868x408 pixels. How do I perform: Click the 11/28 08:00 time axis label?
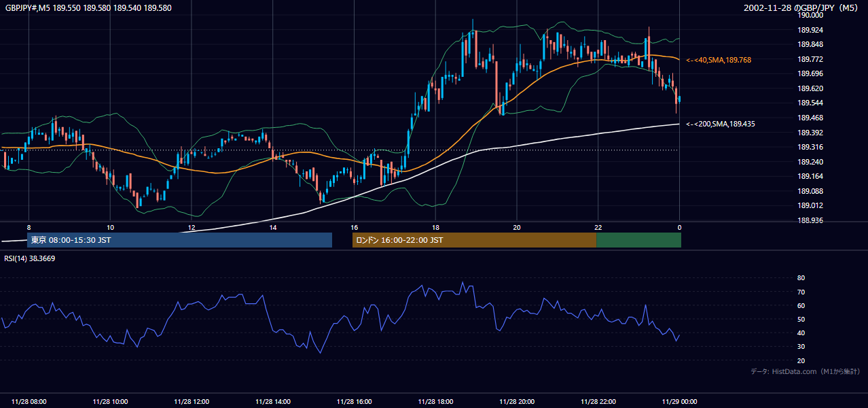click(29, 402)
